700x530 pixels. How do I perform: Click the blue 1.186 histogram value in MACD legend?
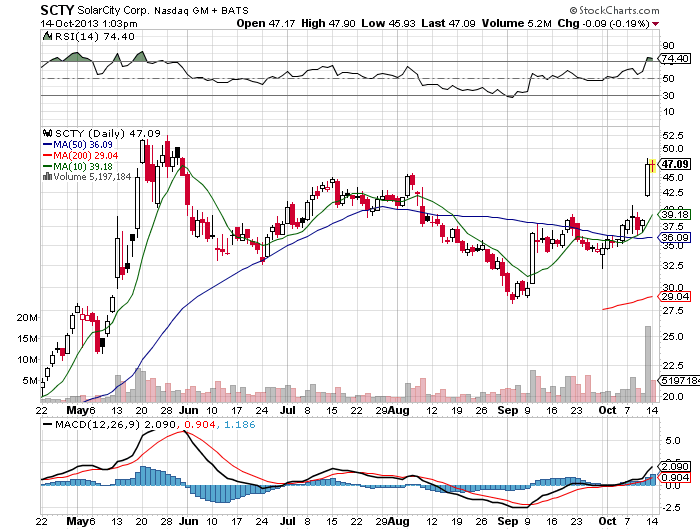click(240, 424)
